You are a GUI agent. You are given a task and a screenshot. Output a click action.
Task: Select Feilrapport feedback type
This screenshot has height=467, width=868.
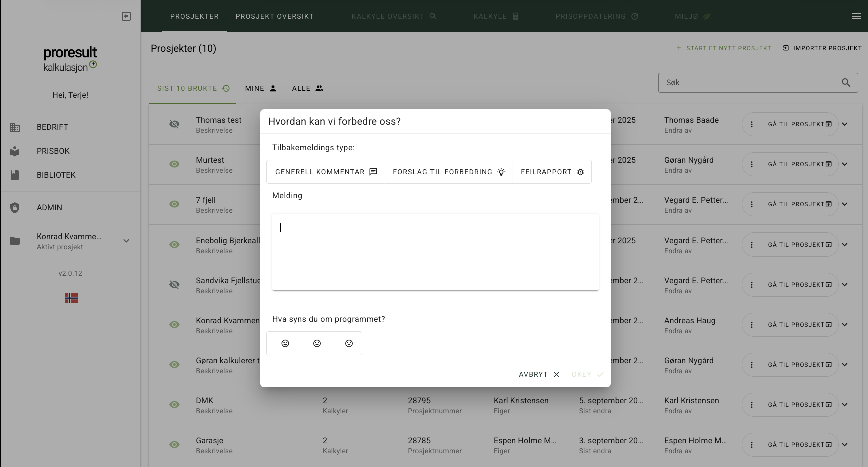552,172
